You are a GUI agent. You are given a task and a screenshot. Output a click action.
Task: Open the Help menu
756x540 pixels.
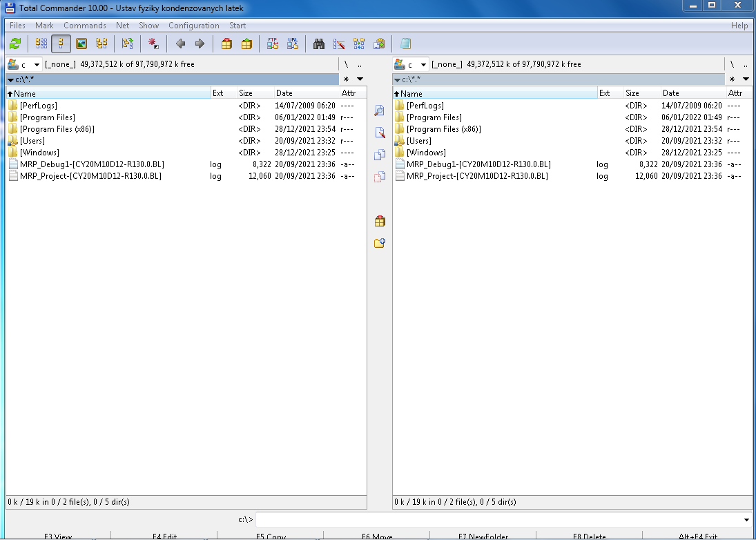pos(739,26)
